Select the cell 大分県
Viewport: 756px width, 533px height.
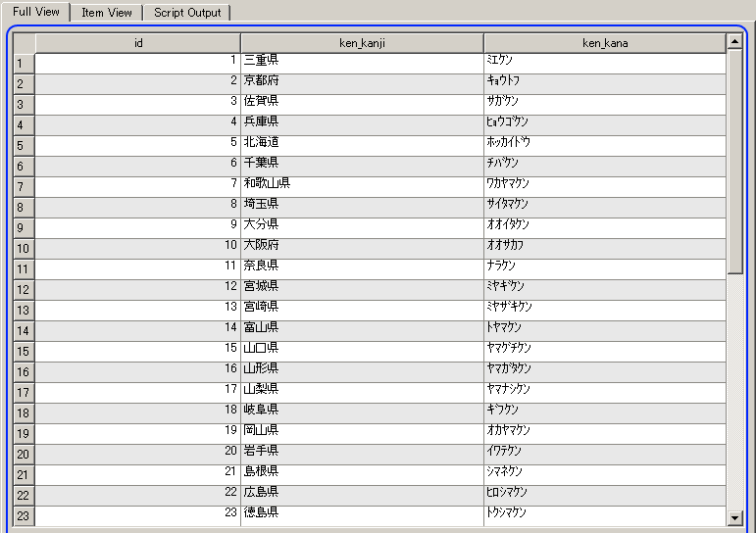coord(362,228)
